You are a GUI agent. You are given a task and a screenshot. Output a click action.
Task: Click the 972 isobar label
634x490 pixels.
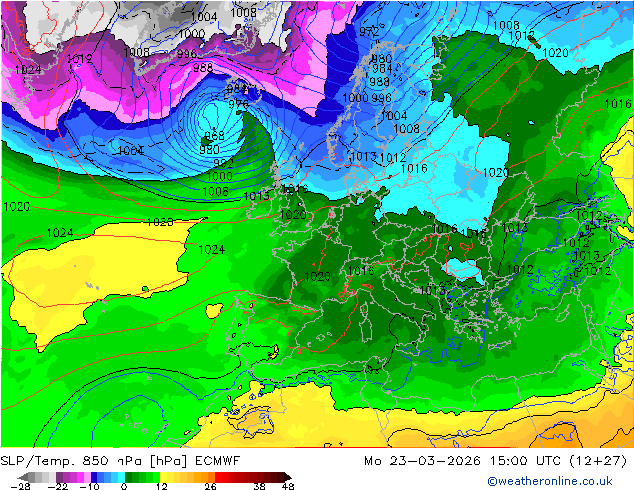click(x=369, y=32)
